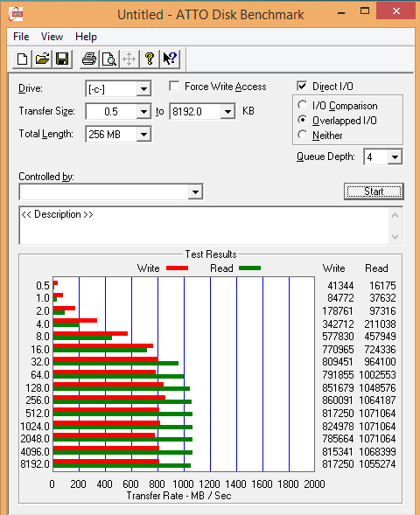Open the View menu
This screenshot has width=420, height=515.
(52, 37)
